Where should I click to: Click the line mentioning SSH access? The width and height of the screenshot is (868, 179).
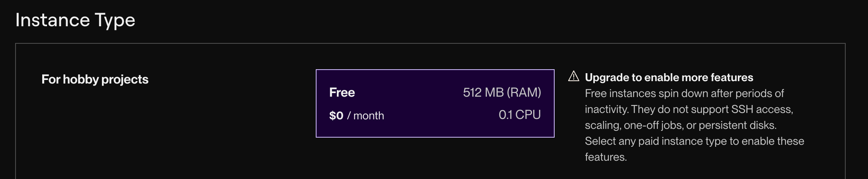(x=689, y=109)
